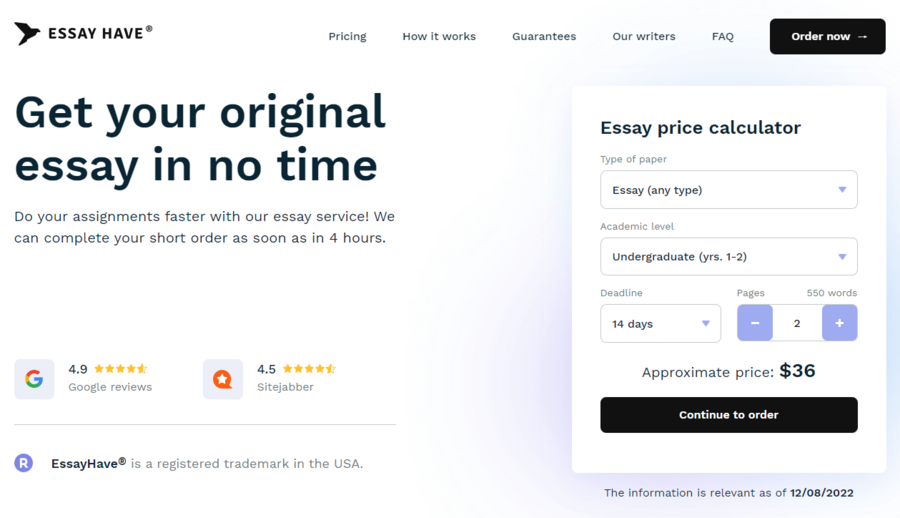Click the pages number field

[797, 323]
